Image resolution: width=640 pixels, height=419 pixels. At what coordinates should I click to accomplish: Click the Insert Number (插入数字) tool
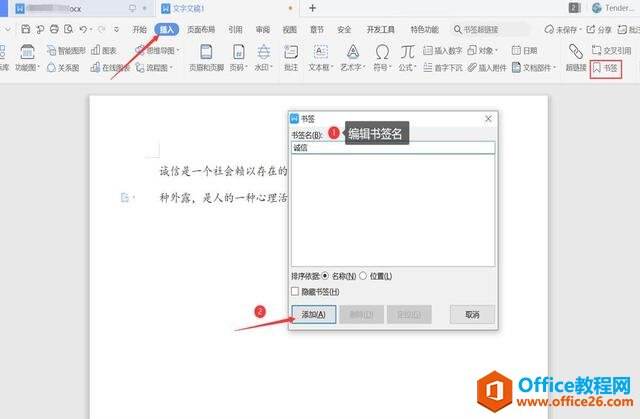(x=442, y=51)
